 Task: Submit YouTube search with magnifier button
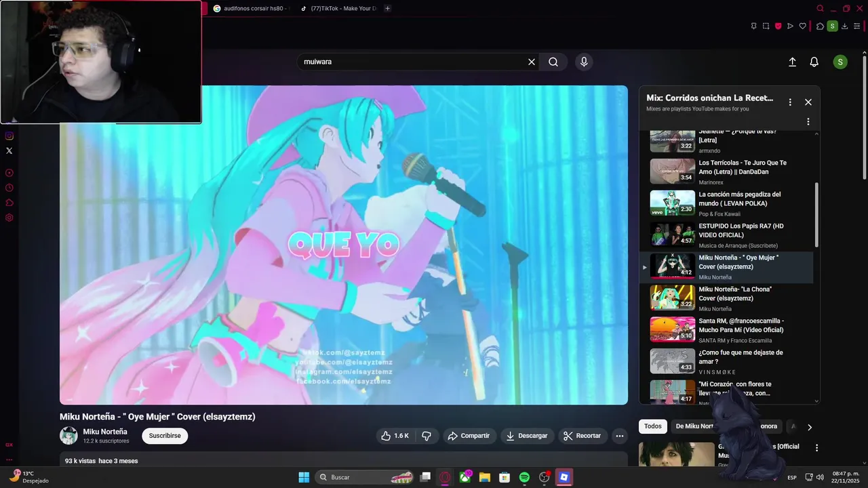[x=553, y=62]
